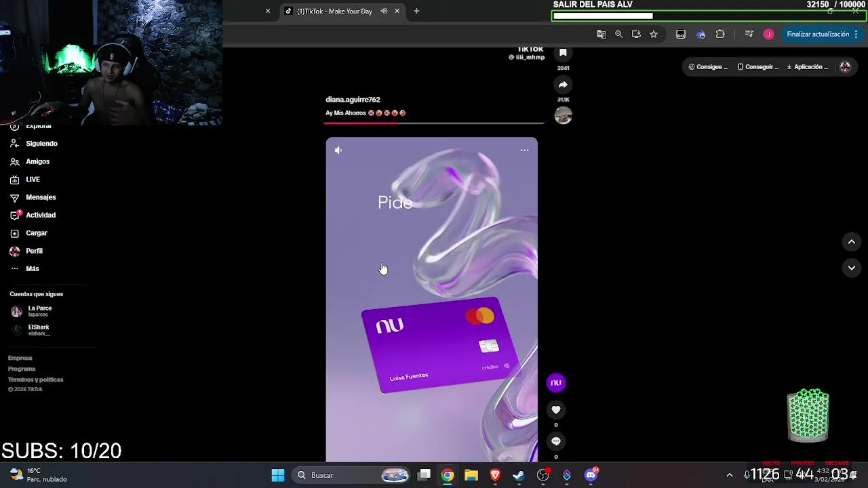868x488 pixels.
Task: Close the TikTok browser tab
Action: tap(397, 11)
